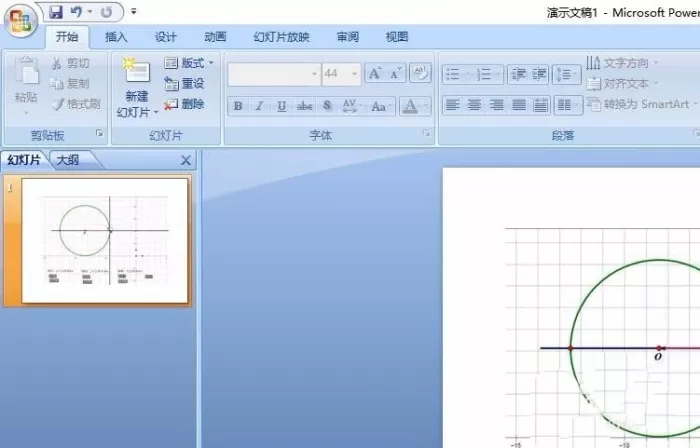This screenshot has width=700, height=448.
Task: Click the 删除 slide button
Action: click(x=184, y=104)
